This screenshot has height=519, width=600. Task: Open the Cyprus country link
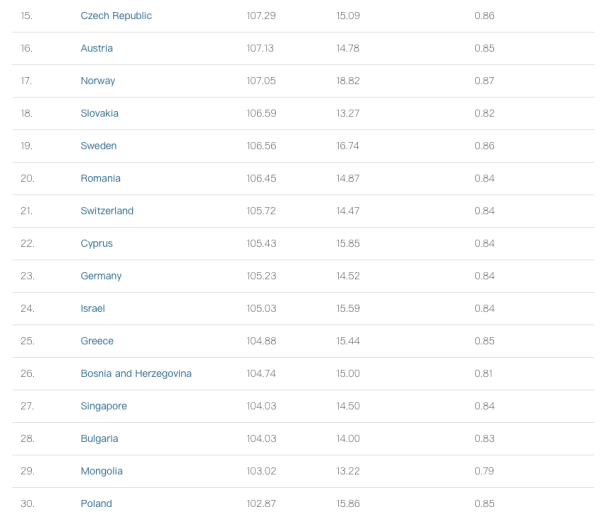click(x=97, y=243)
